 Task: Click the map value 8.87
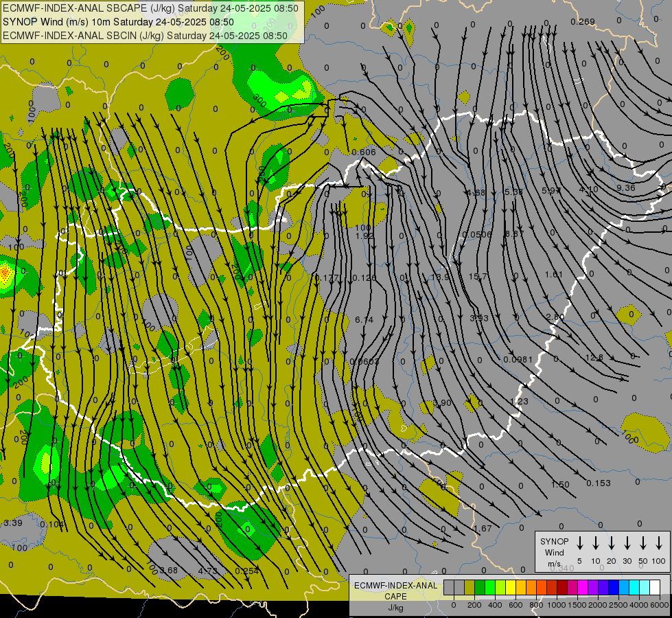tap(514, 233)
